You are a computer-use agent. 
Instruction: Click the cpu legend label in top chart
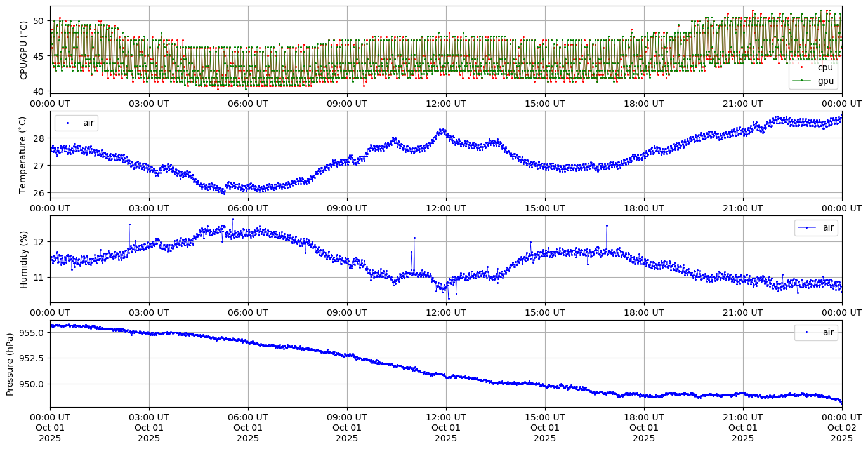[825, 67]
